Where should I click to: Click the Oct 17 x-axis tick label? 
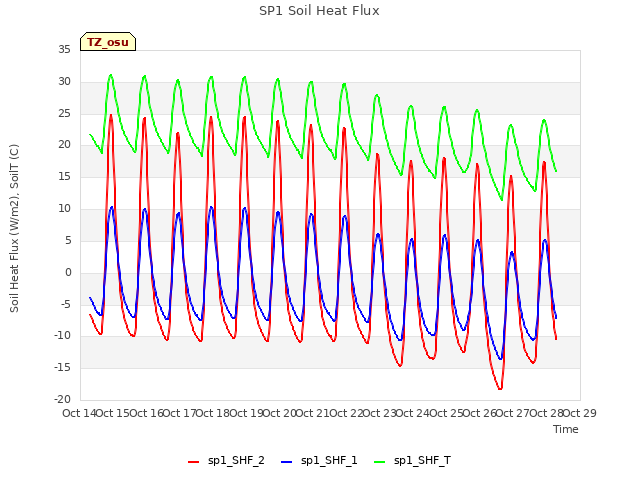coord(179,413)
